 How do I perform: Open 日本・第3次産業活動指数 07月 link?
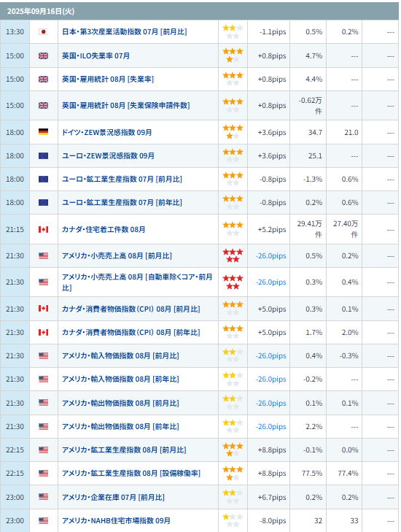point(125,32)
